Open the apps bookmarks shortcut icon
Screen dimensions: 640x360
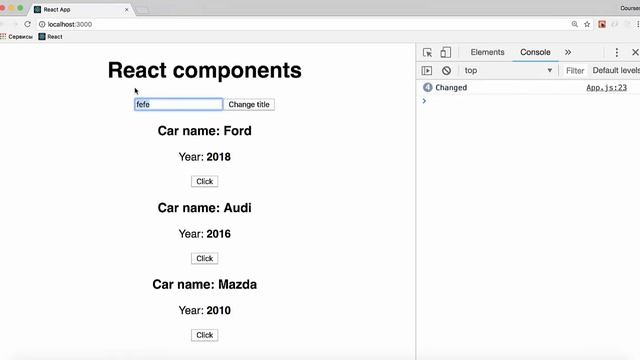(3, 36)
